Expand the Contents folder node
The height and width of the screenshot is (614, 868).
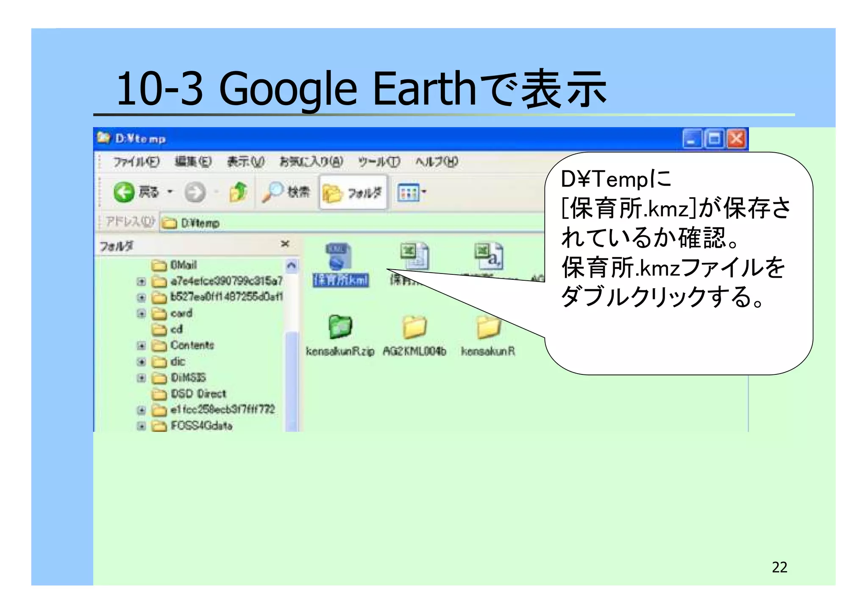tap(141, 346)
